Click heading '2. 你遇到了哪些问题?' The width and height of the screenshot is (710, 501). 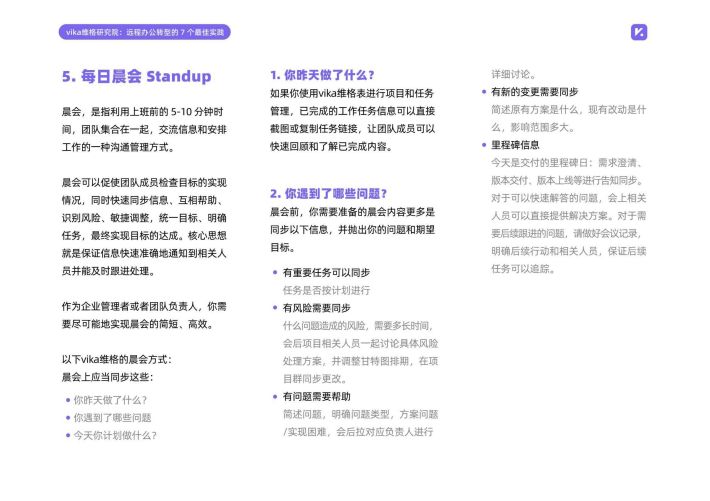328,193
